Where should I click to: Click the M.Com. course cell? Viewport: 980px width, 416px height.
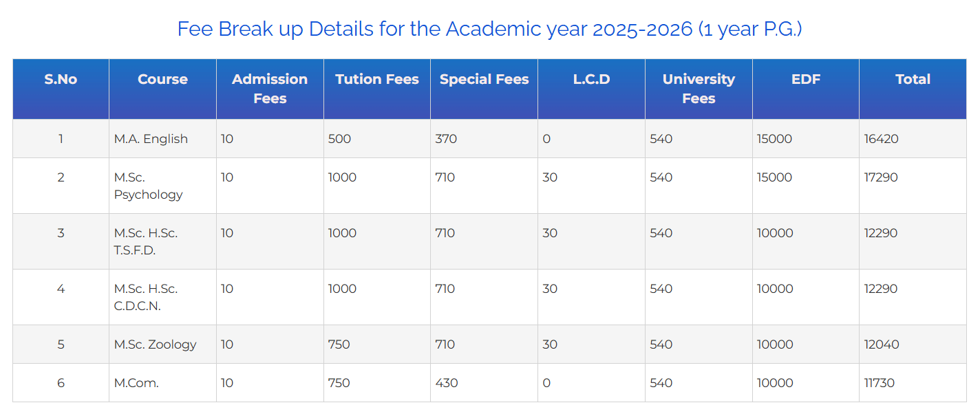pos(136,383)
